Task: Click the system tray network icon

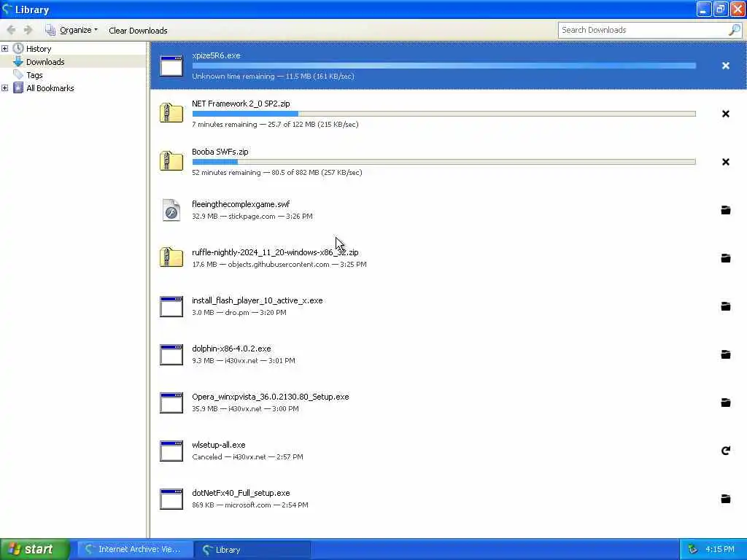Action: click(693, 549)
